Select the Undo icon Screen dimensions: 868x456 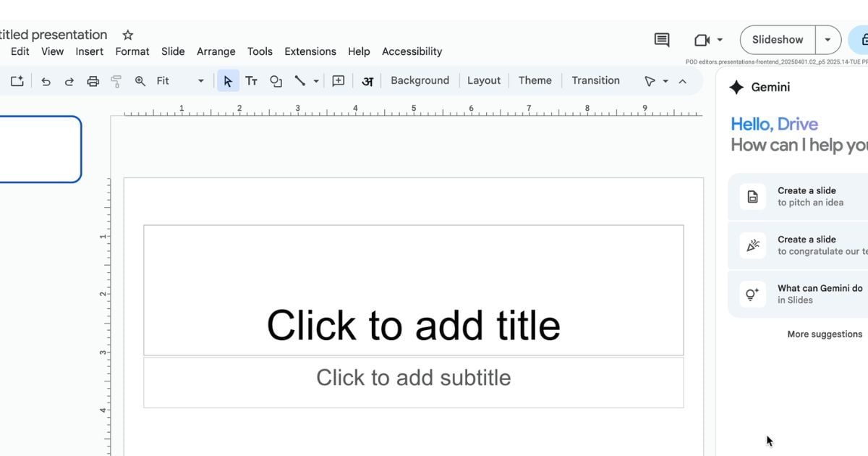click(x=46, y=81)
